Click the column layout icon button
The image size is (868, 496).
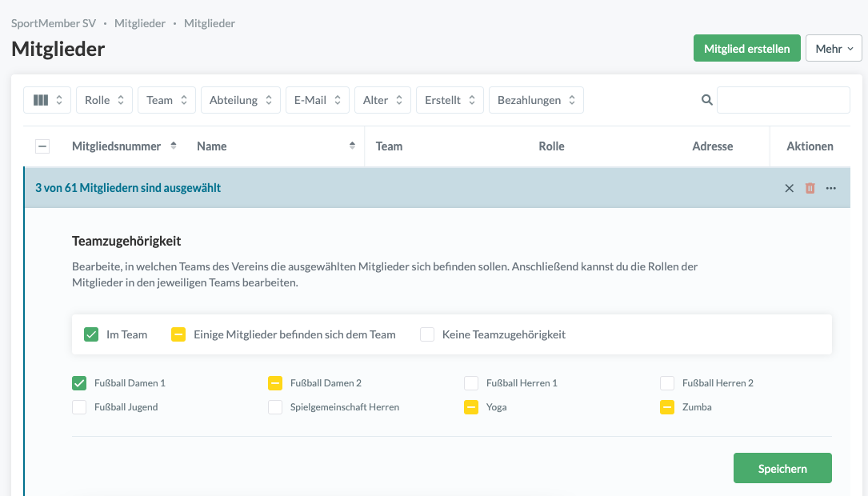(47, 100)
